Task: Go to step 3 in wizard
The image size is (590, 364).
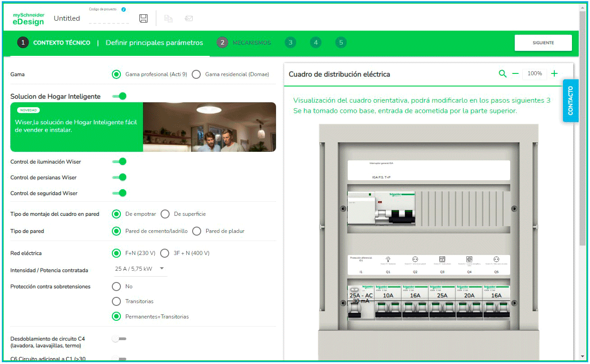Action: [290, 43]
